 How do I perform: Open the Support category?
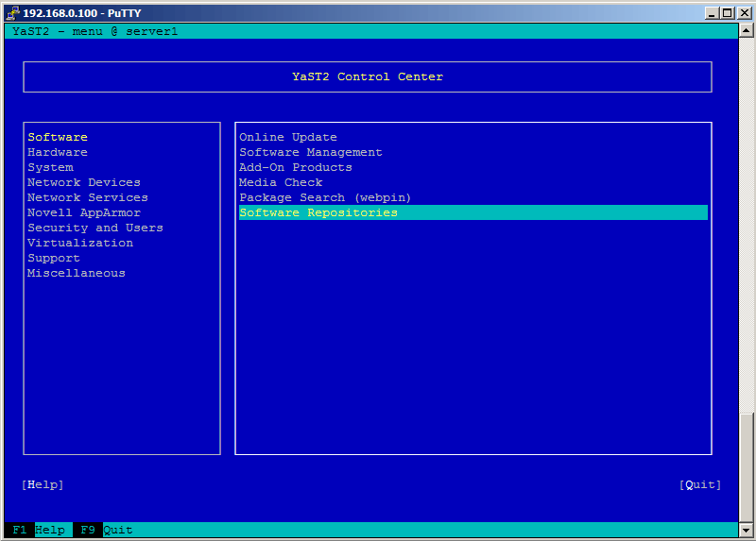pyautogui.click(x=54, y=258)
